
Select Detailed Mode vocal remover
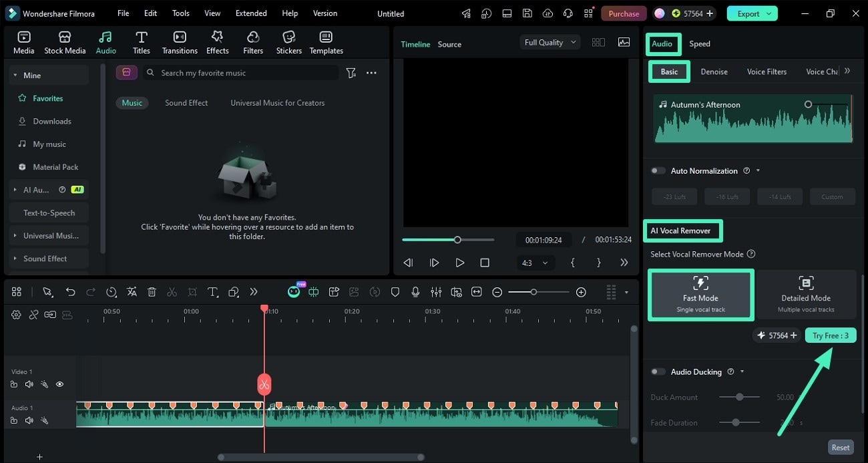click(806, 295)
